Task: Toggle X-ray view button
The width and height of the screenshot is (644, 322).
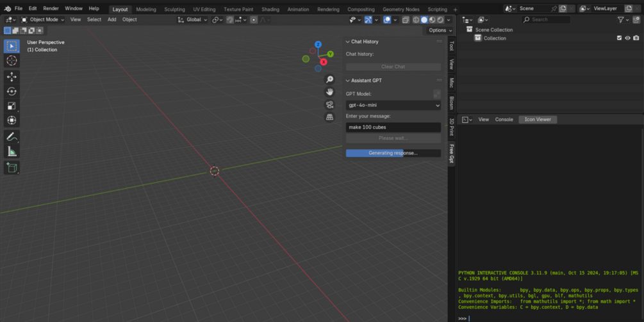Action: 406,20
